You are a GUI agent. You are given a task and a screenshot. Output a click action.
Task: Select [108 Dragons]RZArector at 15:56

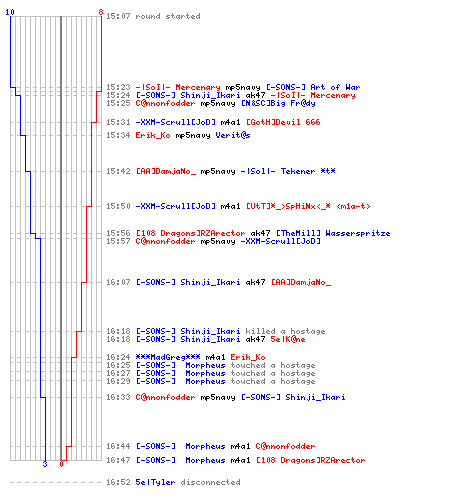(190, 233)
